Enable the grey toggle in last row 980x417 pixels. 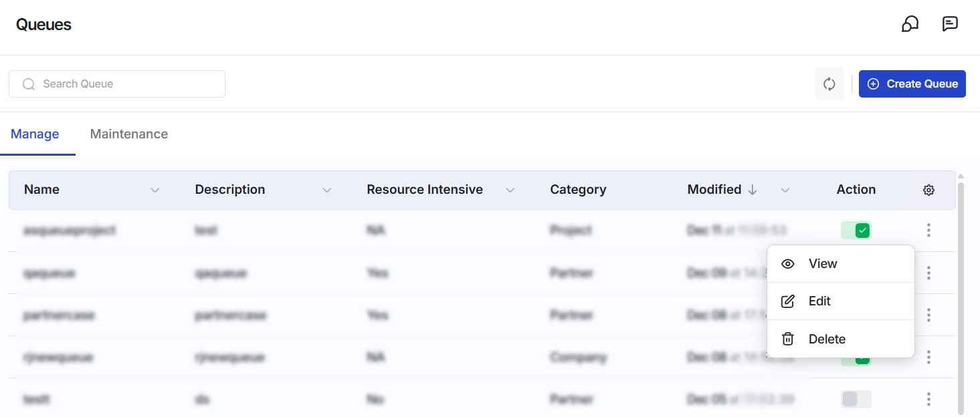(856, 400)
